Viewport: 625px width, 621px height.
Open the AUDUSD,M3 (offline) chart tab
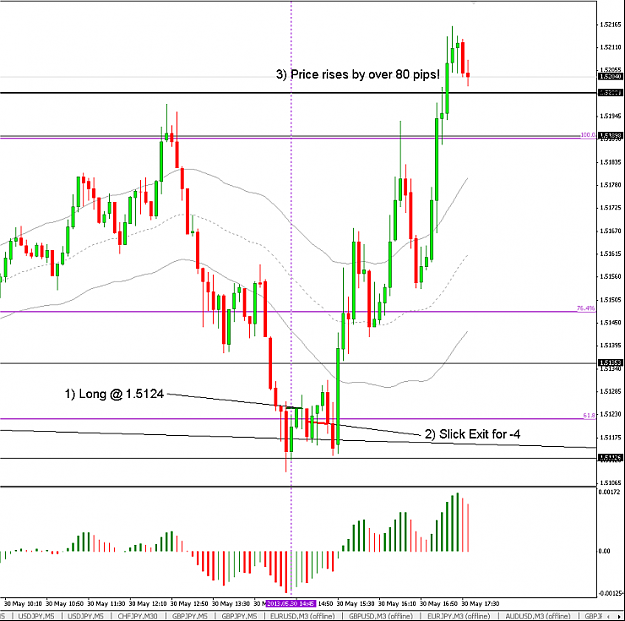537,616
